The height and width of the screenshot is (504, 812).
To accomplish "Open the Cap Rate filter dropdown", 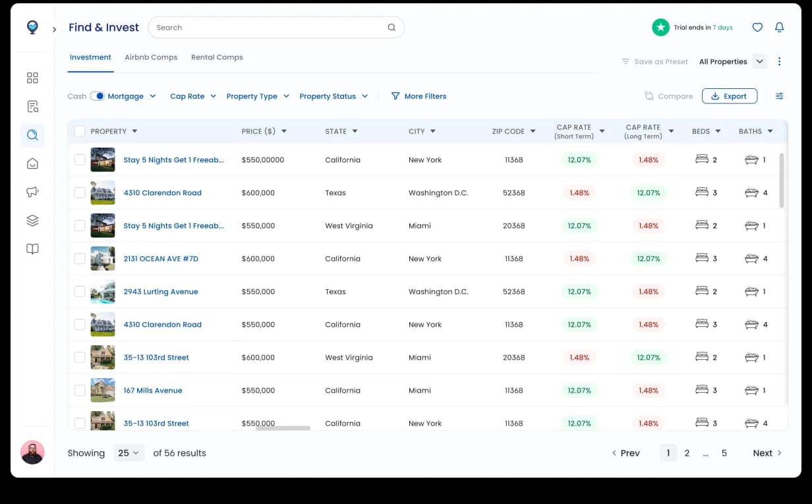I will [x=193, y=96].
